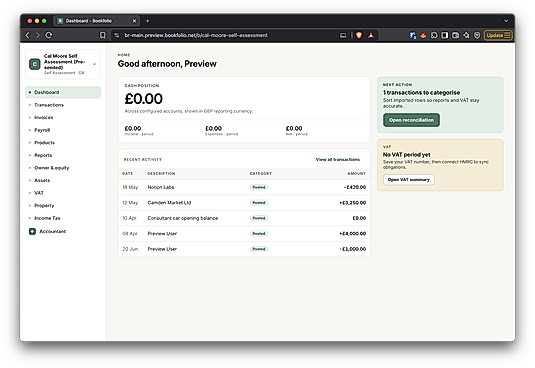Open Owner & equity in the sidebar
535x368 pixels.
pos(63,168)
